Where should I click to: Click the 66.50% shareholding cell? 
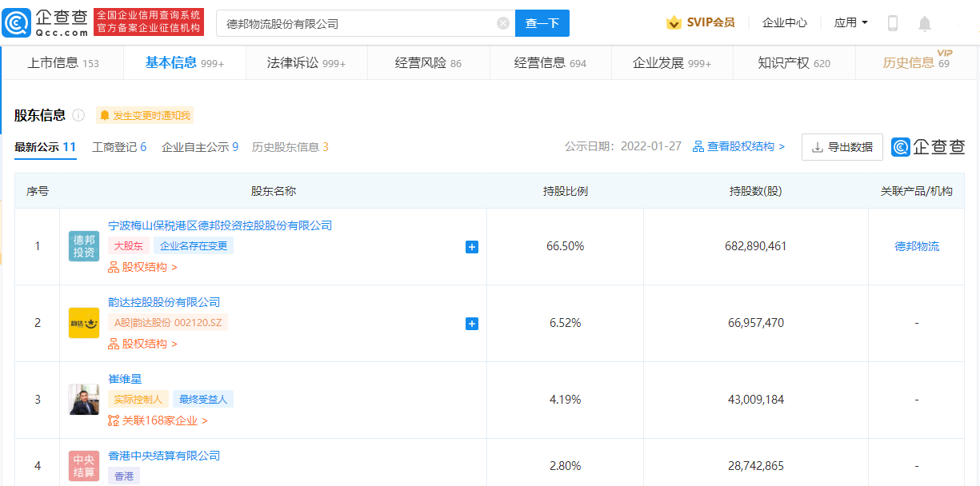tap(566, 246)
